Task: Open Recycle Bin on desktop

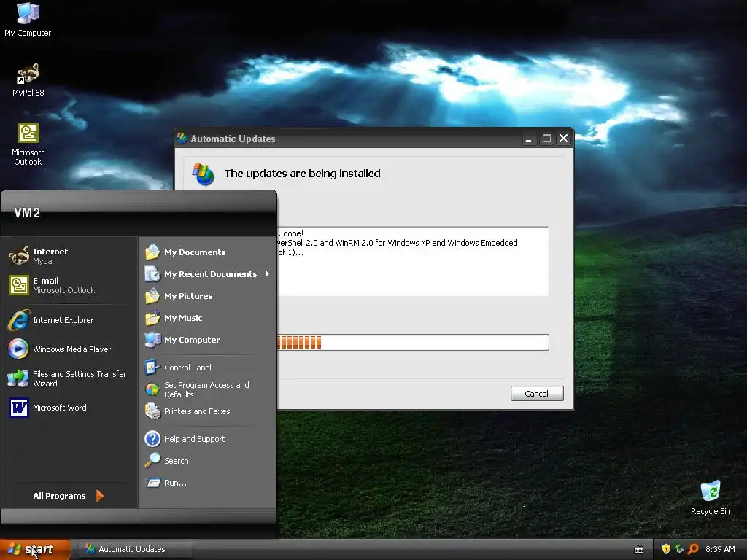Action: pos(711,497)
